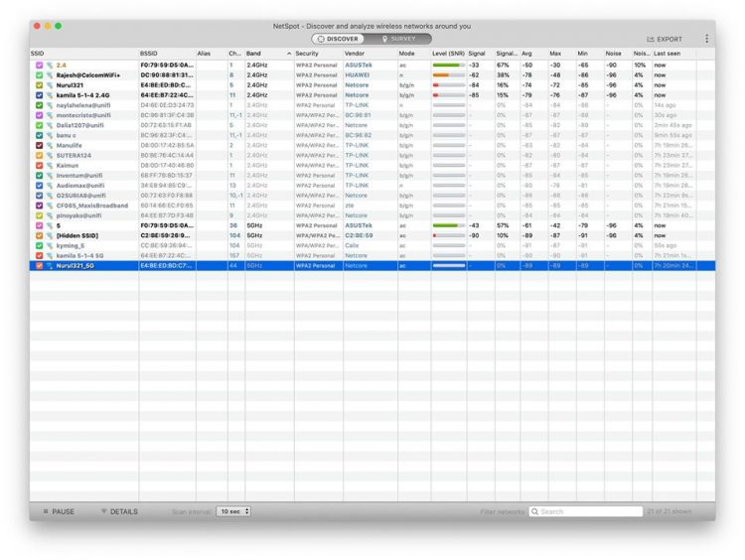Click the pause icon in the bottom bar

(x=45, y=511)
